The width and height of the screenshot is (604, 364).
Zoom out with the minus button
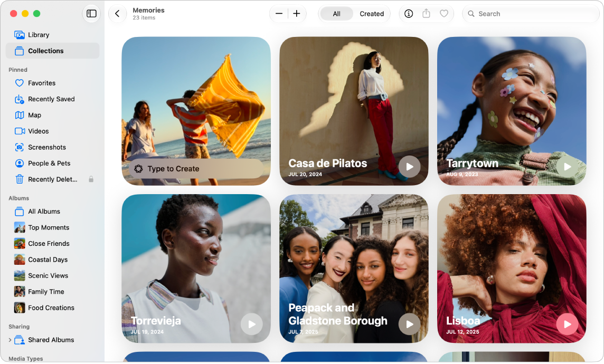pyautogui.click(x=279, y=14)
